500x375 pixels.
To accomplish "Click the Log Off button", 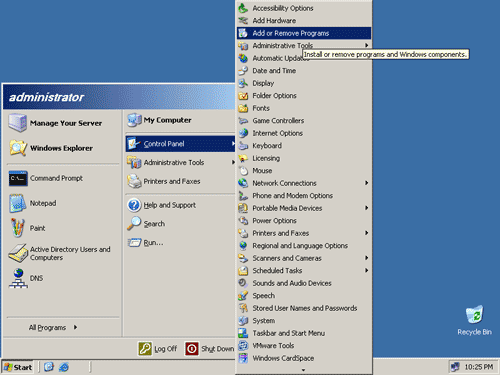I will point(158,349).
